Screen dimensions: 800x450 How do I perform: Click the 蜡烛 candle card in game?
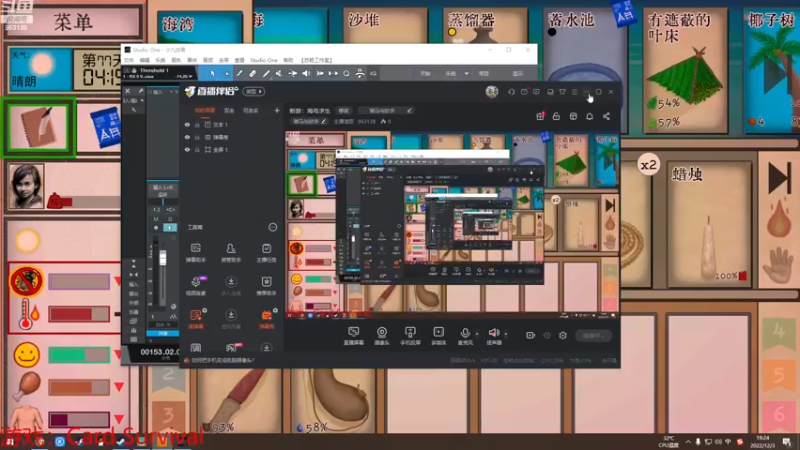pyautogui.click(x=708, y=224)
